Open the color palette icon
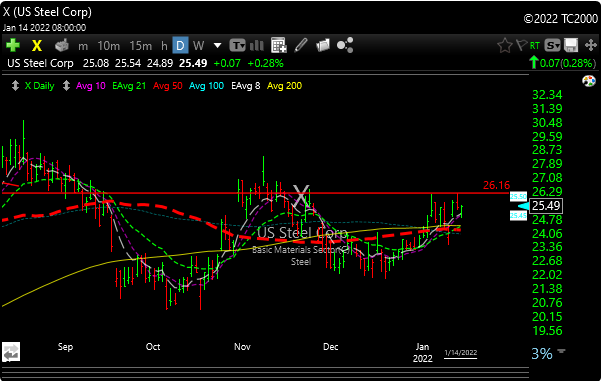 click(x=589, y=81)
